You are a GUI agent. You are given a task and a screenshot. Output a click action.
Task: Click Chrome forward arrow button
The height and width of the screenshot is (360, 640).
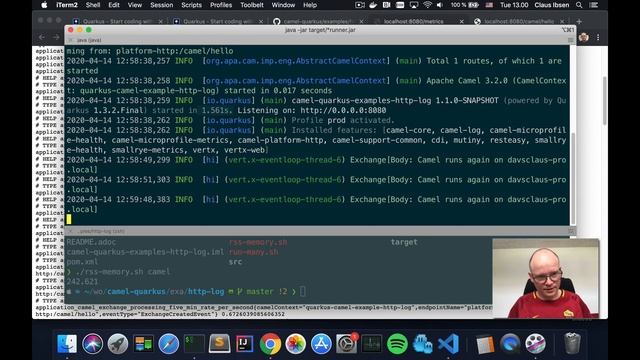click(56, 37)
